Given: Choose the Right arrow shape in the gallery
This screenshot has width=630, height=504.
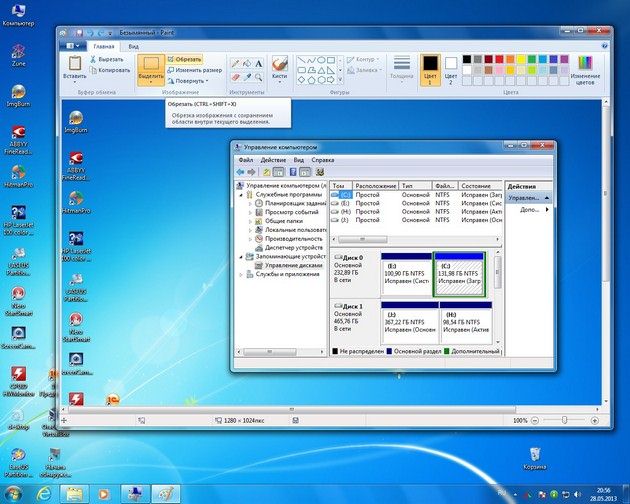Looking at the screenshot, I should [x=331, y=80].
